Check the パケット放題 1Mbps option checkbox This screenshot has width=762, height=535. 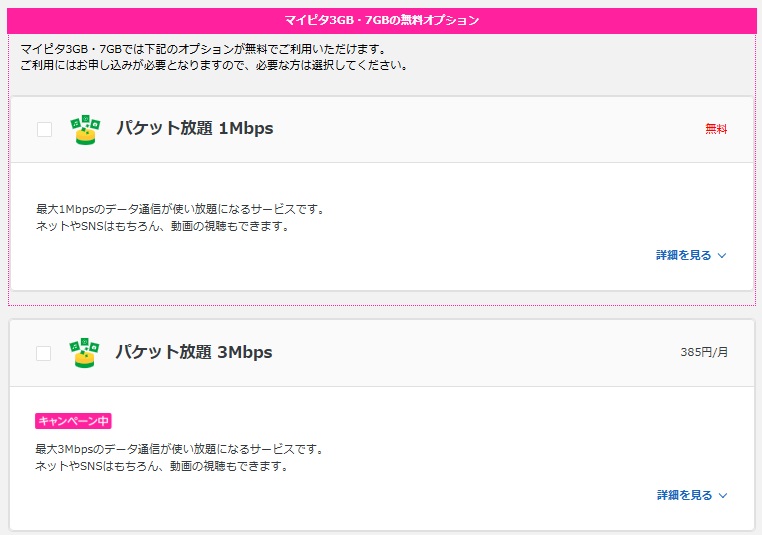[x=44, y=129]
